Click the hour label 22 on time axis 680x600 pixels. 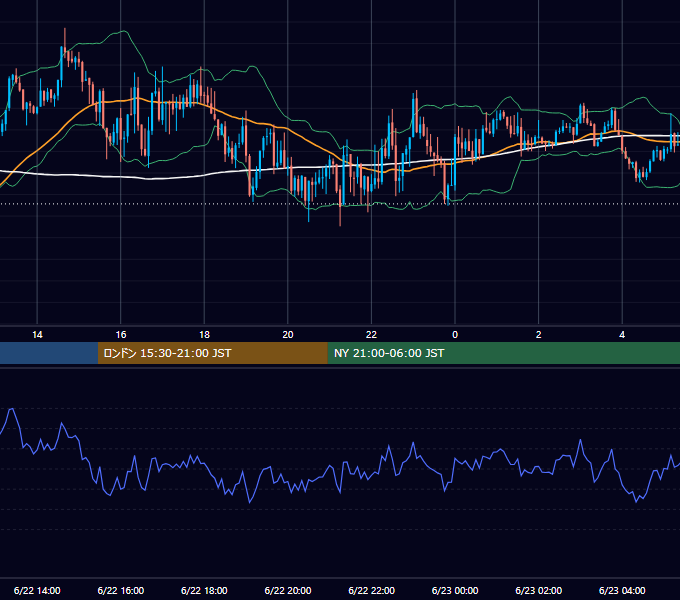point(371,335)
